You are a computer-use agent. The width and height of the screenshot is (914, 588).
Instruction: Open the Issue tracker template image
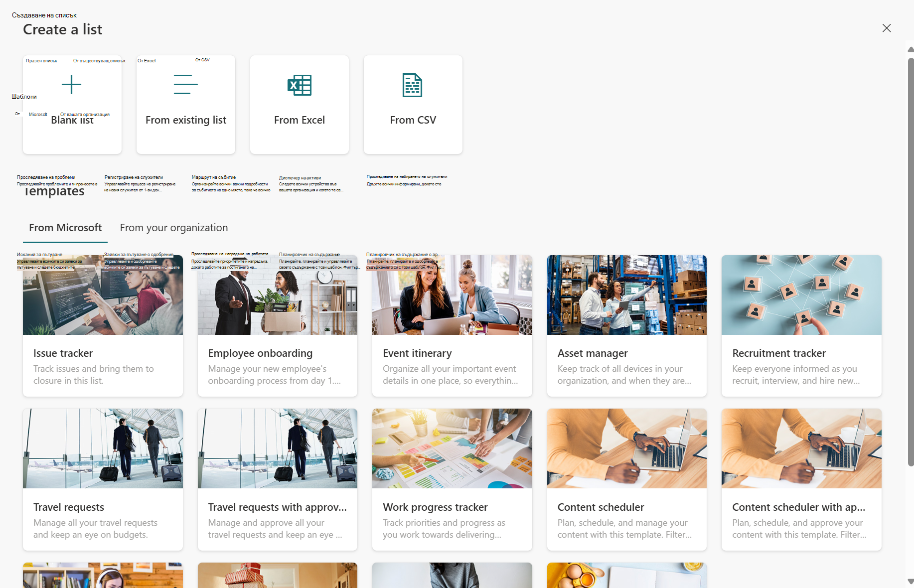point(103,295)
